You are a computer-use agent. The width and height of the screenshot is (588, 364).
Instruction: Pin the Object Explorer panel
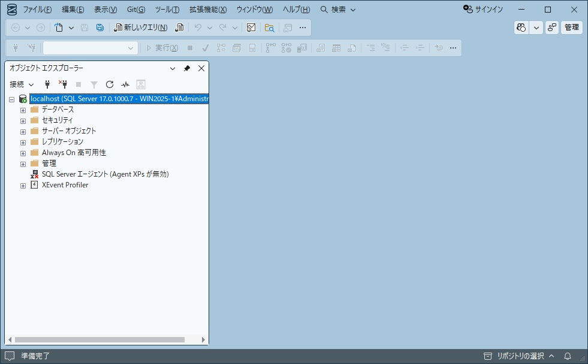(x=187, y=68)
